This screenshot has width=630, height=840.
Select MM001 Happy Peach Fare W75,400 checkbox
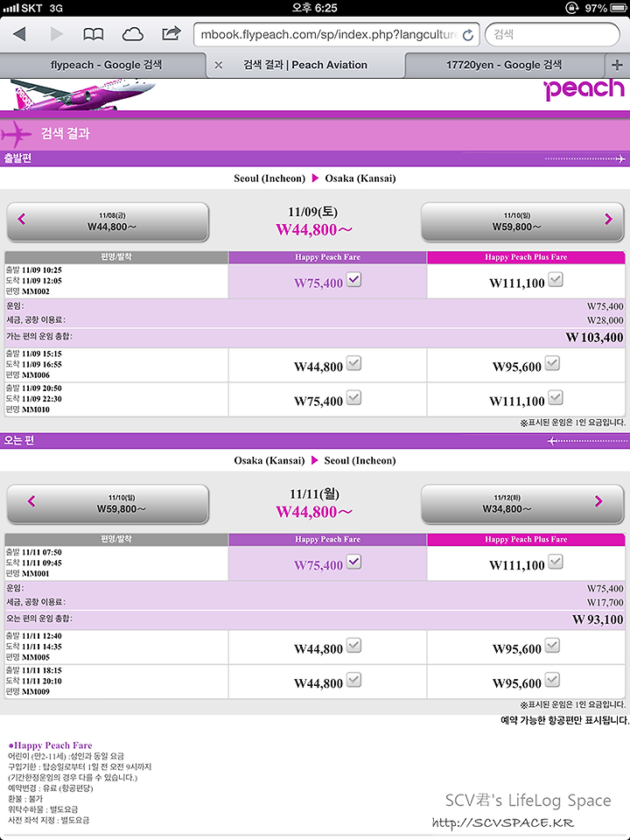(x=354, y=562)
